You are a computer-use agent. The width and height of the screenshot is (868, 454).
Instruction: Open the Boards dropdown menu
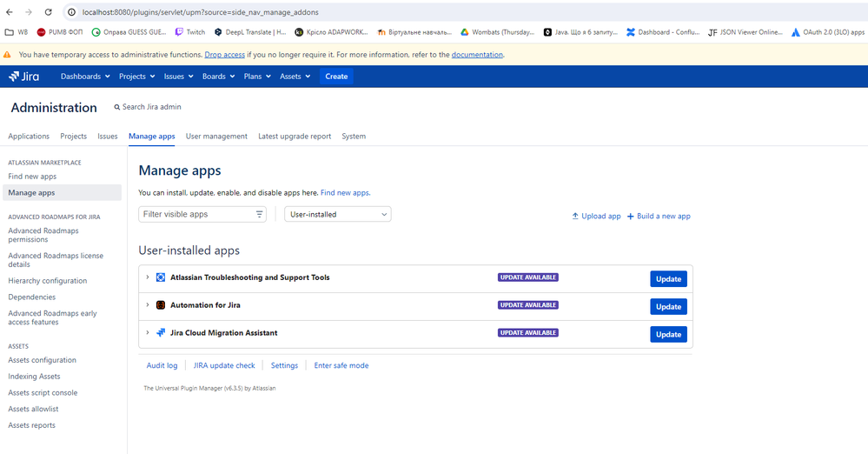[218, 77]
